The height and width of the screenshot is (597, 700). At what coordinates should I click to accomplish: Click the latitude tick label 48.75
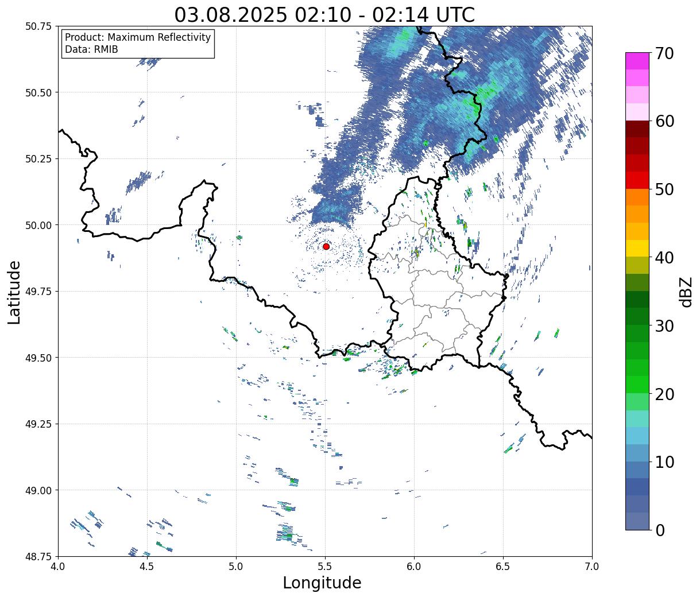(x=38, y=557)
